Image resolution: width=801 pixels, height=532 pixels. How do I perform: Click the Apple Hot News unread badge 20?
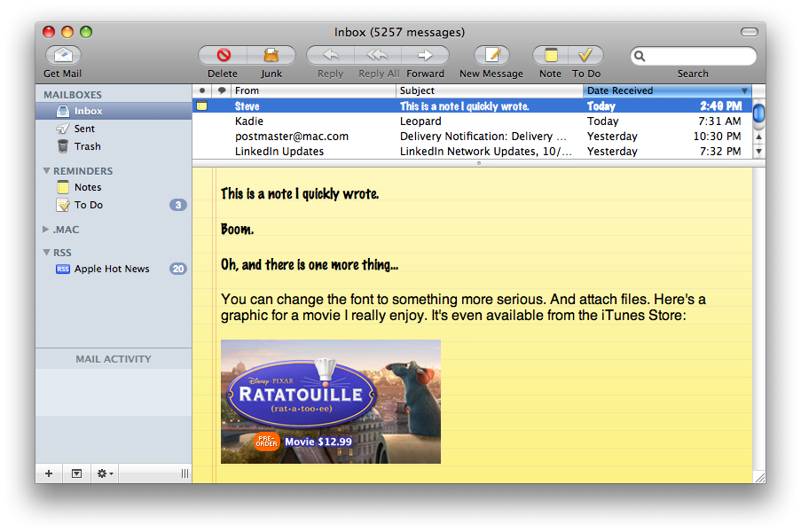[x=177, y=269]
